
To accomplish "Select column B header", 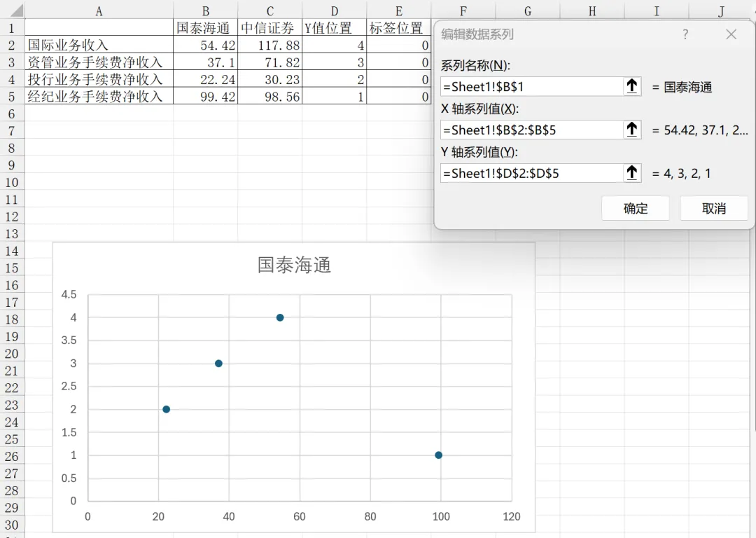I will pos(206,11).
